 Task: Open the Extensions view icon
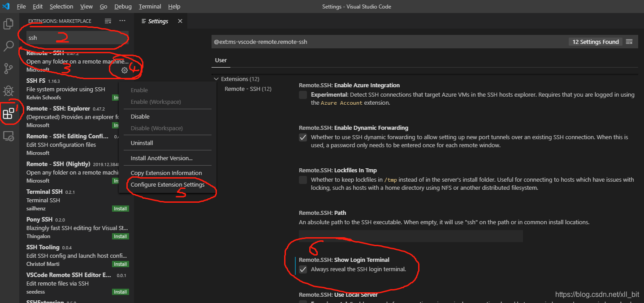8,113
